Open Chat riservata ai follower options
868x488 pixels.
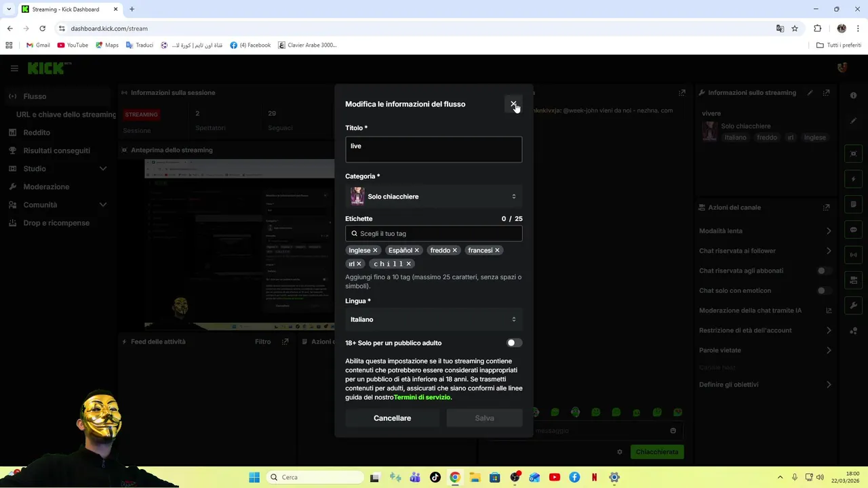click(766, 251)
